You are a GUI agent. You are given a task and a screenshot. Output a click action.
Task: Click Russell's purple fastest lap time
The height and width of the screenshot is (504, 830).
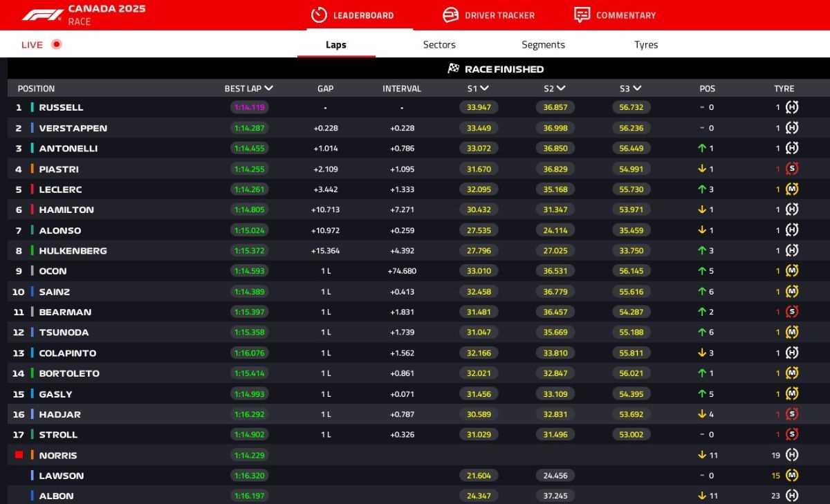[249, 107]
